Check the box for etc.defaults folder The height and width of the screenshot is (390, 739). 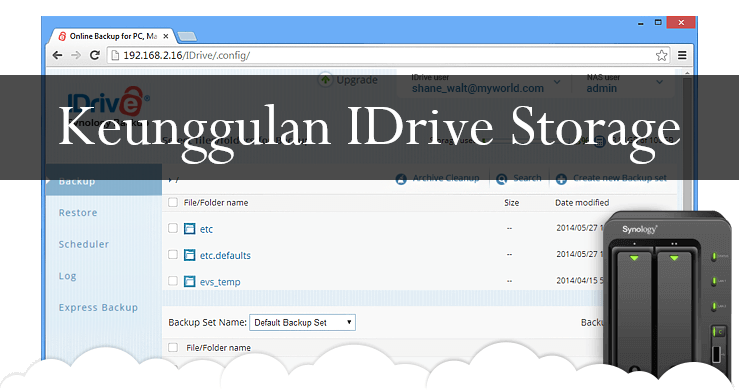click(173, 255)
